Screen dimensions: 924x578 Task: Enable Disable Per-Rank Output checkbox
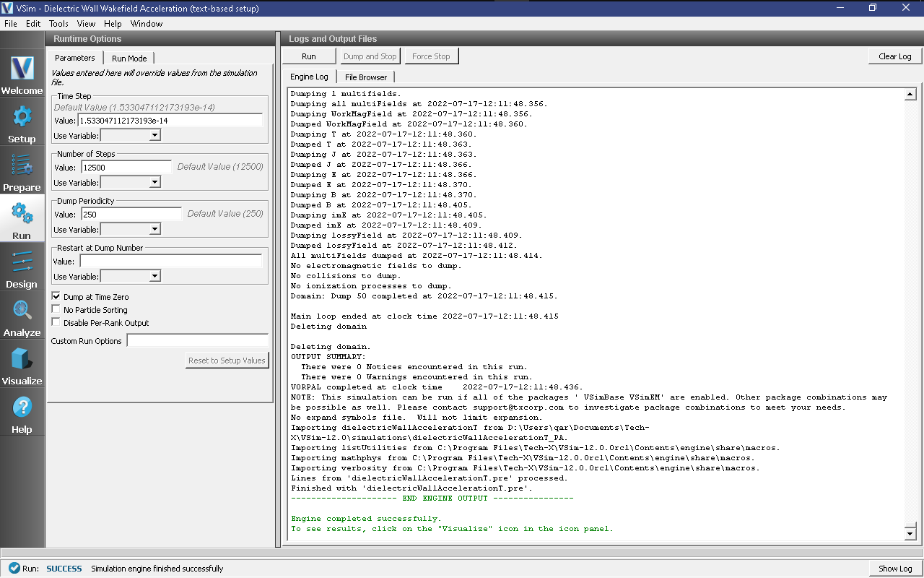[x=56, y=323]
